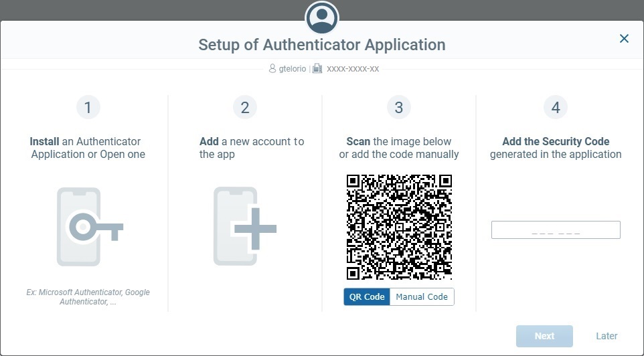Image resolution: width=644 pixels, height=356 pixels.
Task: Click the Setup of Authenticator Application title
Action: 322,45
